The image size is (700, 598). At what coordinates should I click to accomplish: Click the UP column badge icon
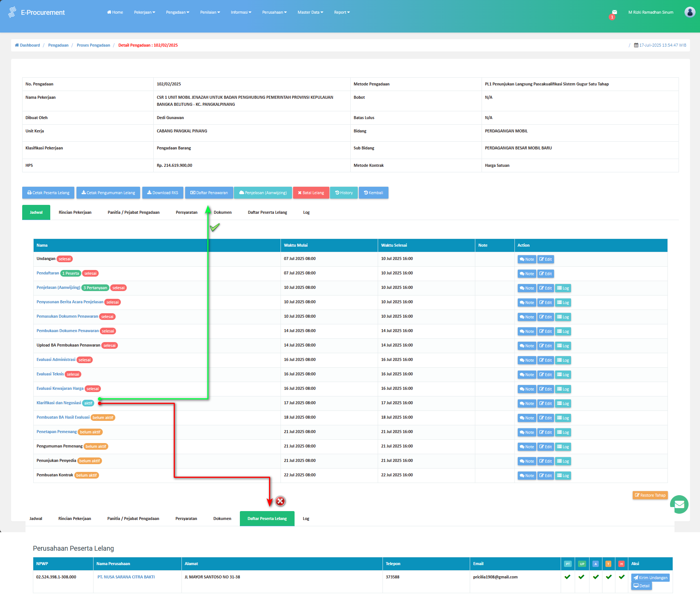[x=582, y=564]
